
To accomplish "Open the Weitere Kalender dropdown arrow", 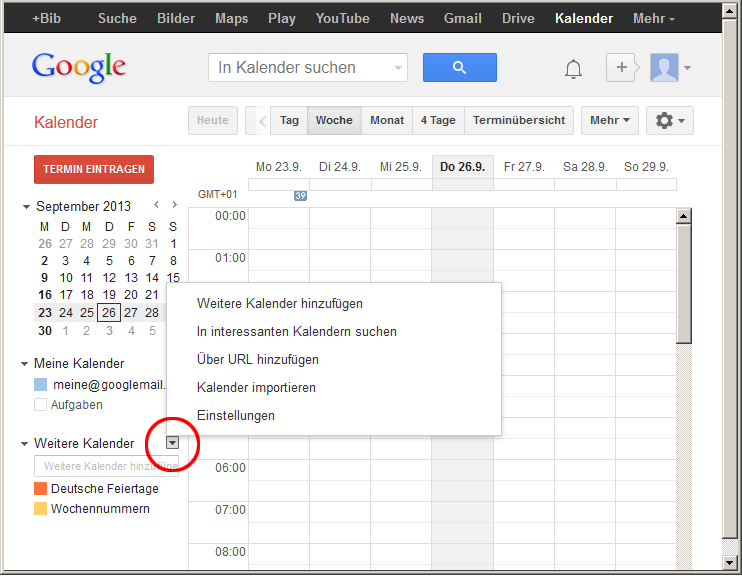I will tap(172, 443).
